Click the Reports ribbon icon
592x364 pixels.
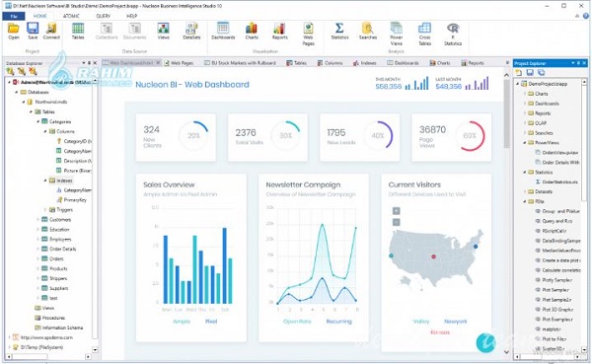point(280,31)
